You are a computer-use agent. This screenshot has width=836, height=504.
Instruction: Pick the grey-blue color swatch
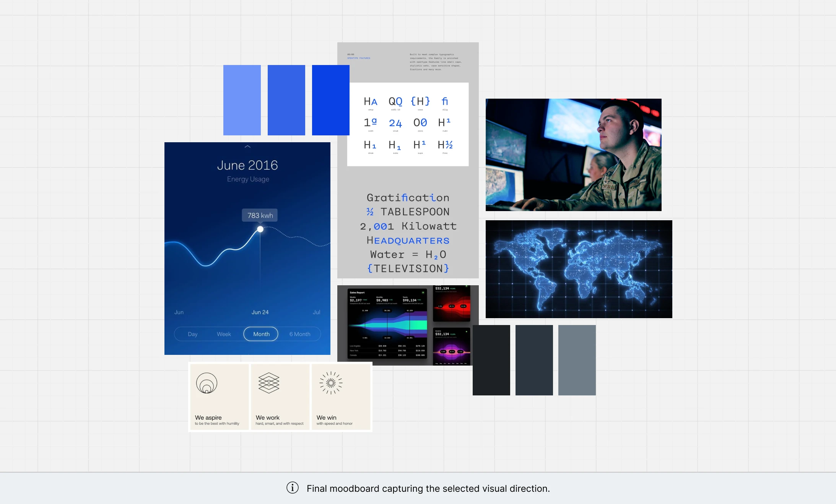tap(577, 360)
